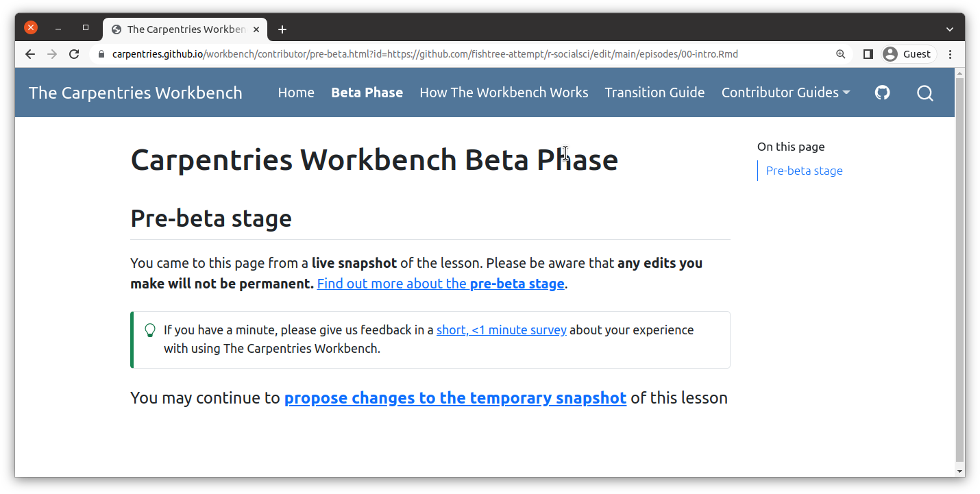980x494 pixels.
Task: Close the Carpentries Workbench tab
Action: [x=256, y=29]
